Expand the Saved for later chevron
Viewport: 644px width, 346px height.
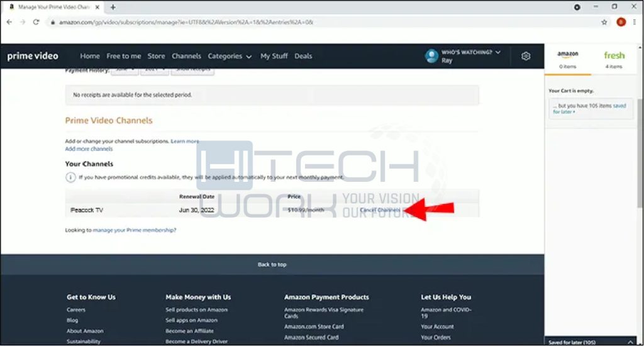630,342
